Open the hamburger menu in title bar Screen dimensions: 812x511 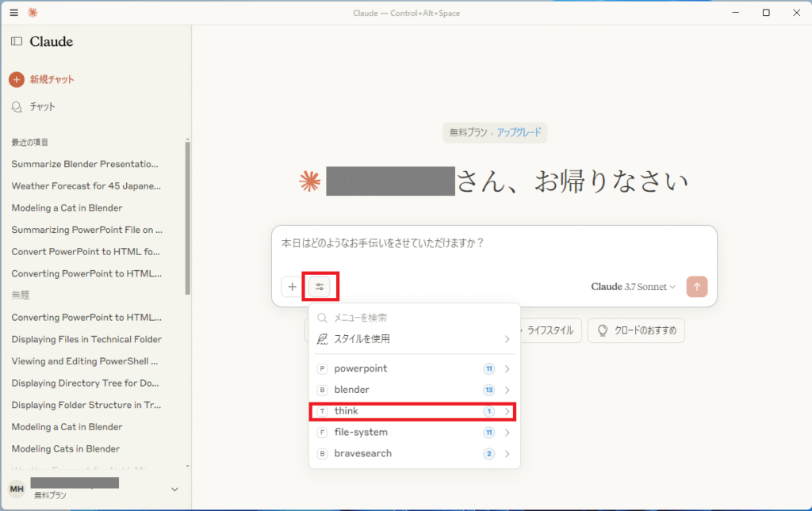coord(14,13)
